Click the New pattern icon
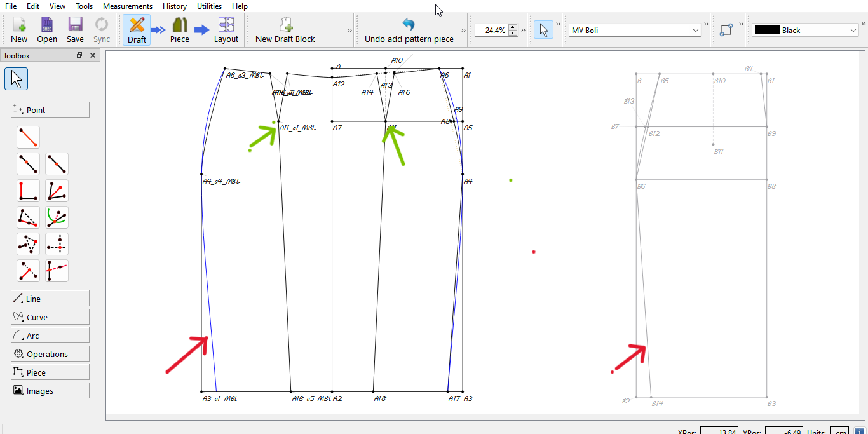This screenshot has width=868, height=434. tap(19, 30)
